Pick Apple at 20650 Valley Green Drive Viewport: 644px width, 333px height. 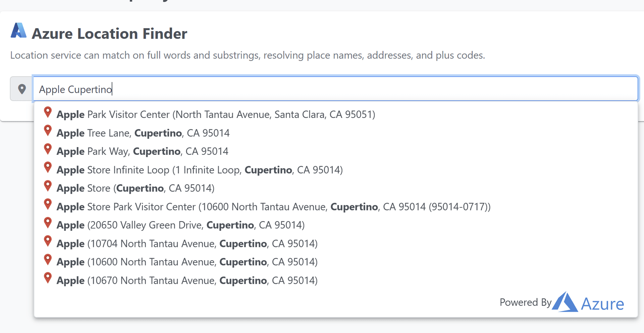[180, 225]
